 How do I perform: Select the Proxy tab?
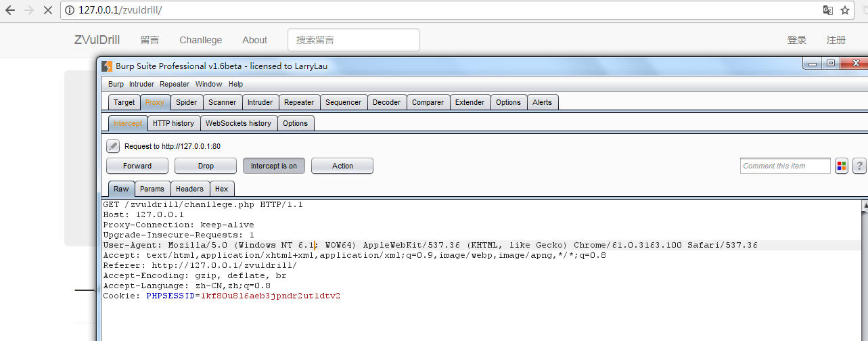tap(154, 102)
